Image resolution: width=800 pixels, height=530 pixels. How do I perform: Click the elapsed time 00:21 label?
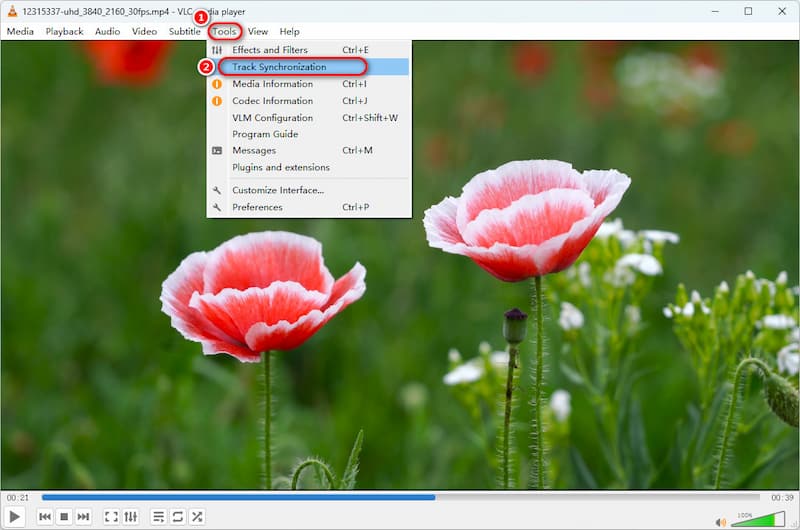(x=18, y=497)
